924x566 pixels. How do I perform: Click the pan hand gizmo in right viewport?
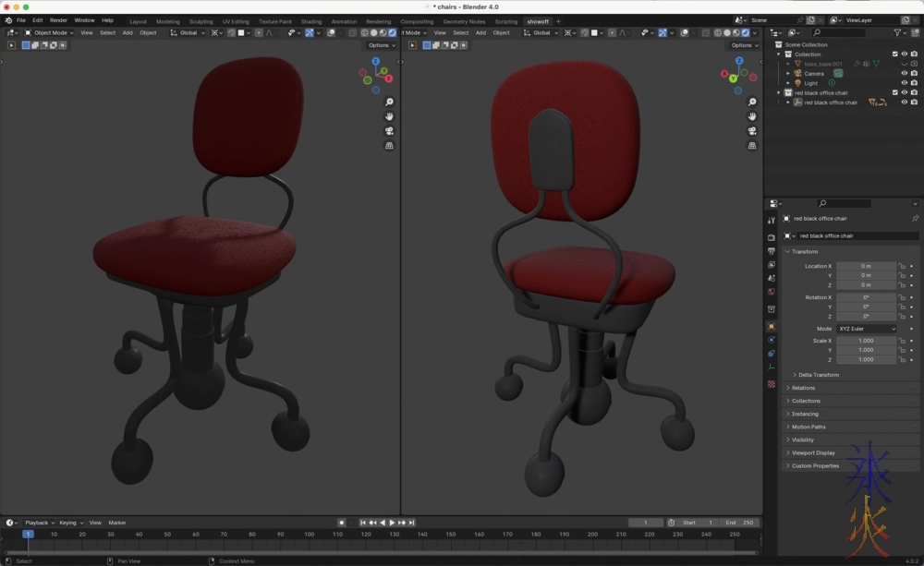[x=752, y=116]
